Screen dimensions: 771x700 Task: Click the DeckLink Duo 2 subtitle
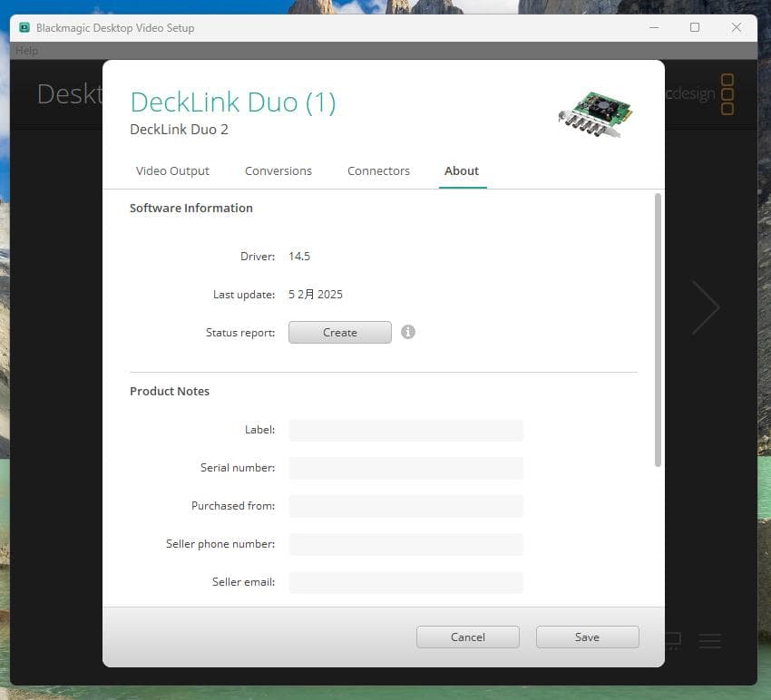click(x=179, y=130)
